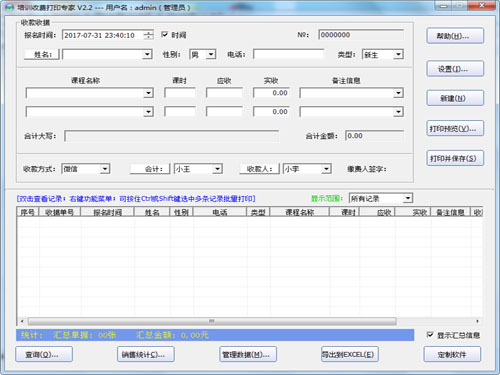Click the 电话 input field

[x=288, y=54]
